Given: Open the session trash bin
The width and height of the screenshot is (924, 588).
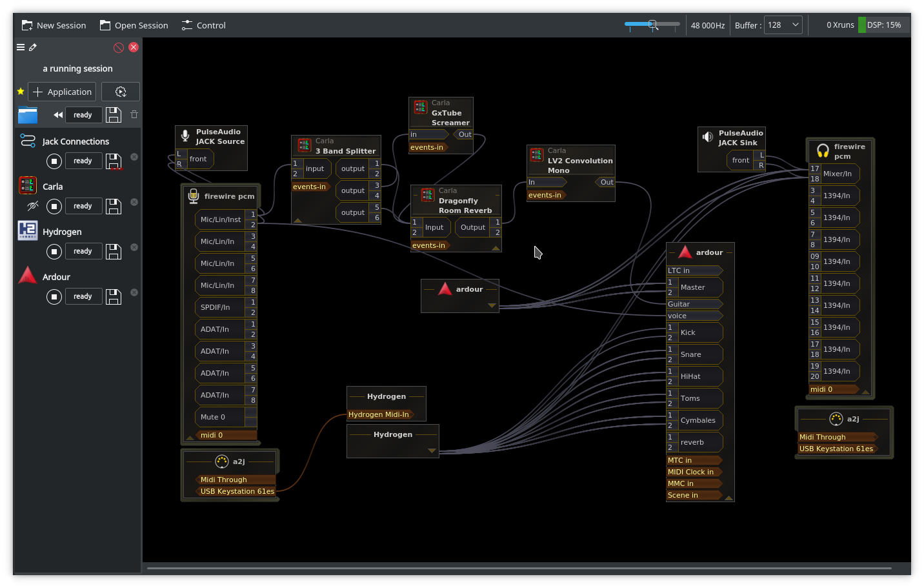Looking at the screenshot, I should click(x=134, y=115).
